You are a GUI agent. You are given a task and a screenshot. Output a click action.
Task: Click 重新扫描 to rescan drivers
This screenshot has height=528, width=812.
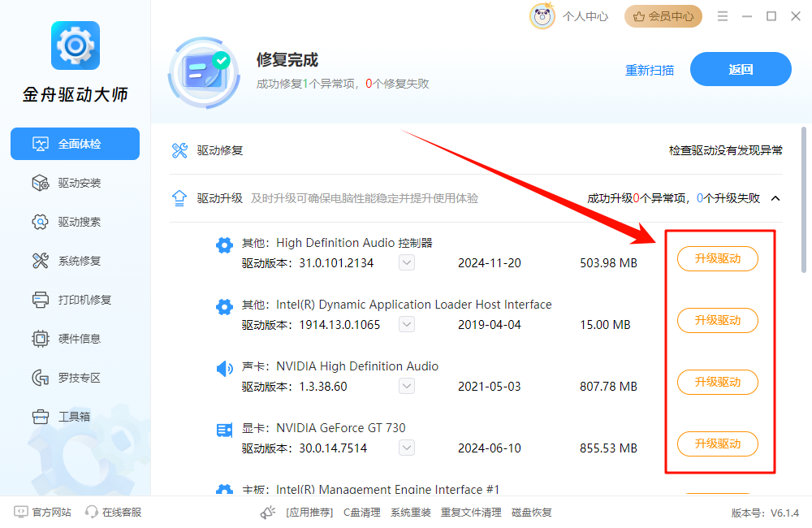tap(650, 71)
